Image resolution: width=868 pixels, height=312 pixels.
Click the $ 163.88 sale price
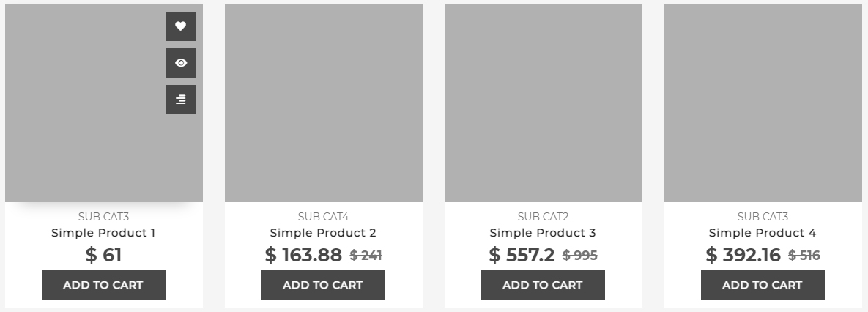[304, 255]
